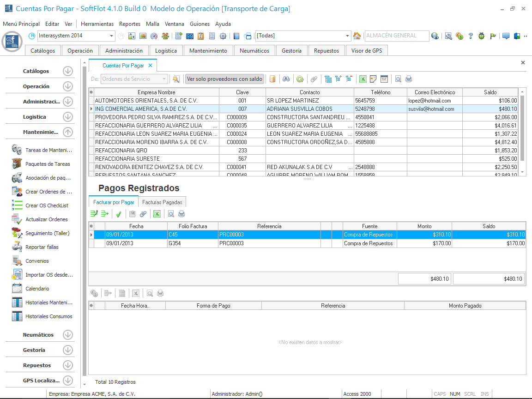The height and width of the screenshot is (399, 532).
Task: Open the [Todas] filter dropdown
Action: coord(348,36)
